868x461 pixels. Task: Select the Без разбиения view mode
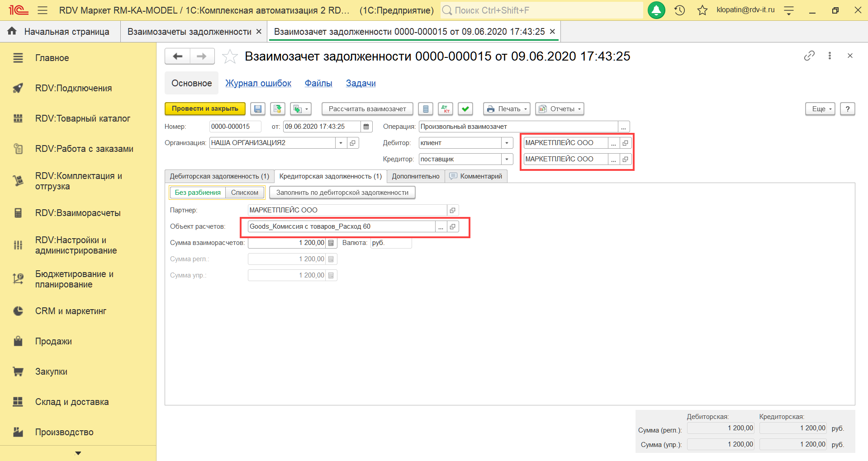pyautogui.click(x=198, y=193)
